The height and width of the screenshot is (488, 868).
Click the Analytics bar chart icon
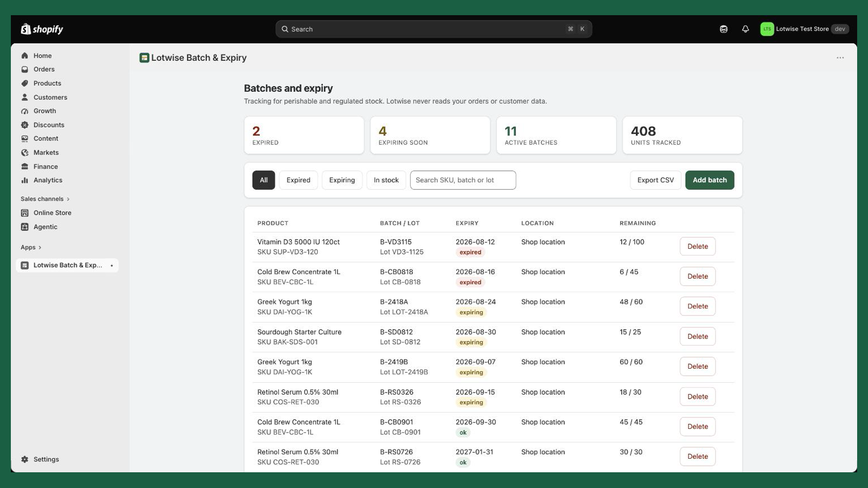(24, 181)
